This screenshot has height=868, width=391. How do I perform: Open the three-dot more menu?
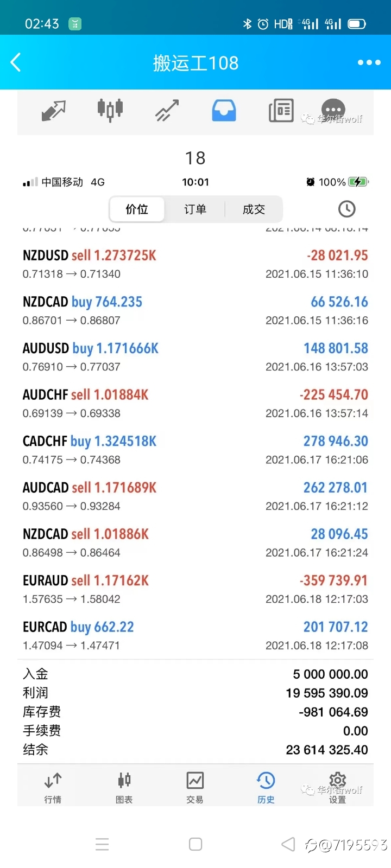(x=369, y=62)
